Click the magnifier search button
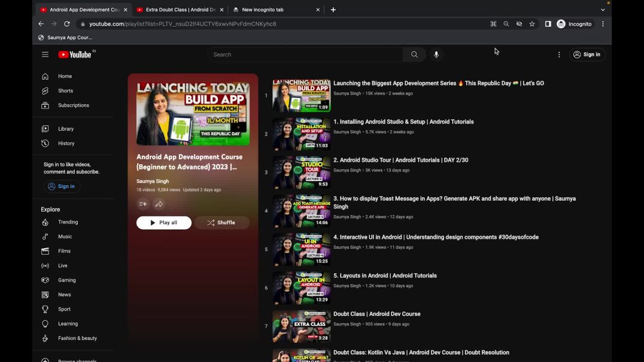 click(x=414, y=55)
